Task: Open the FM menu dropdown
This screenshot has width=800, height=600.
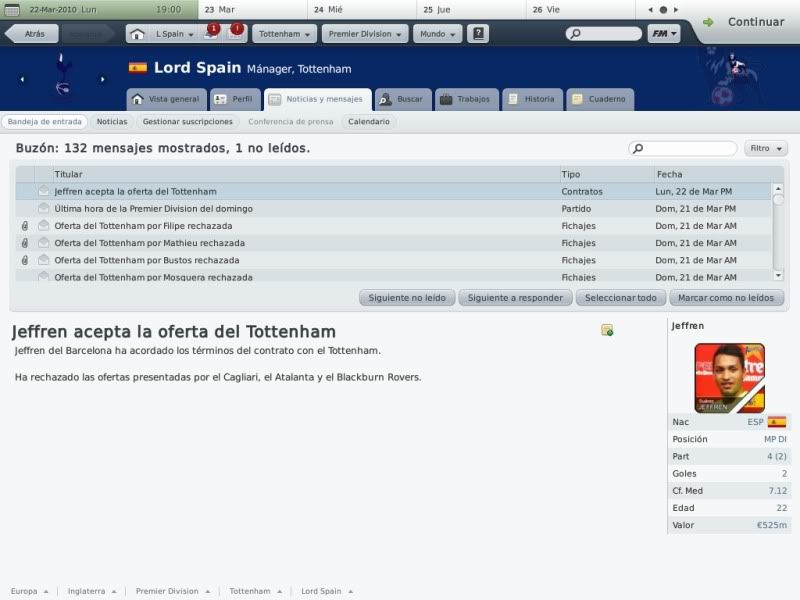Action: click(664, 34)
